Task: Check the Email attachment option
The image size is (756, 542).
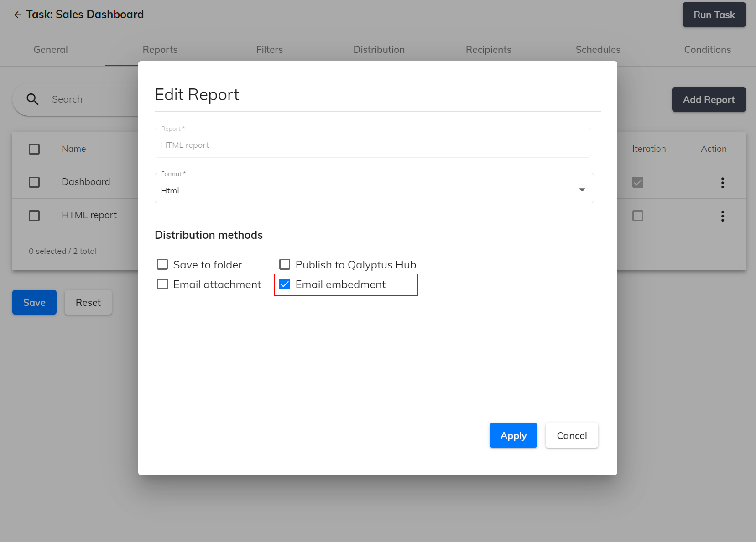Action: tap(162, 284)
